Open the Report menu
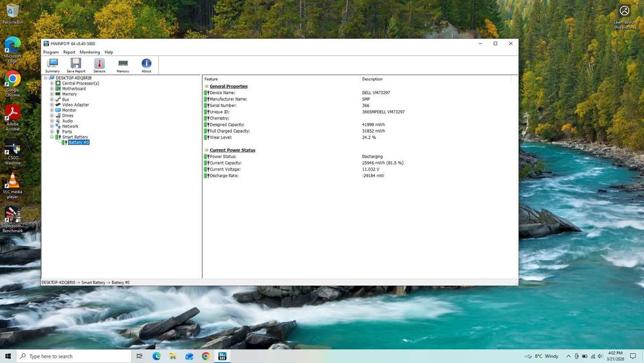The image size is (644, 363). (69, 52)
